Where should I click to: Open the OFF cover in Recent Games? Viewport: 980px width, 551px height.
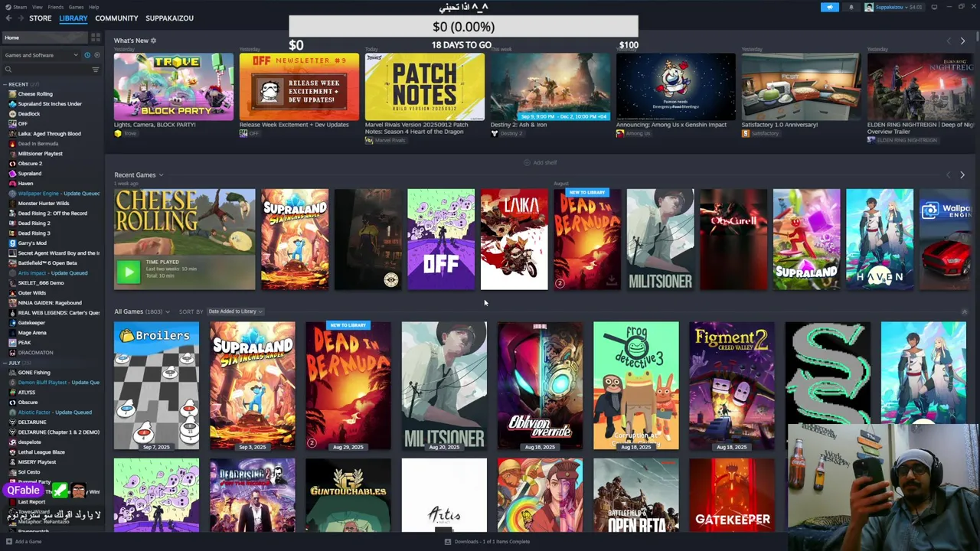[x=441, y=240]
